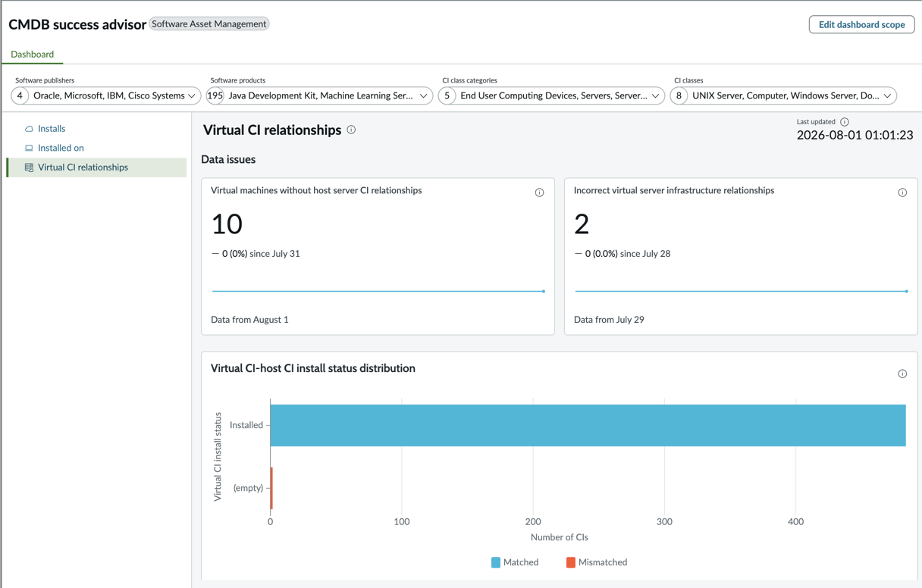This screenshot has width=922, height=588.
Task: Click 'Data from July 29' text
Action: coord(609,320)
